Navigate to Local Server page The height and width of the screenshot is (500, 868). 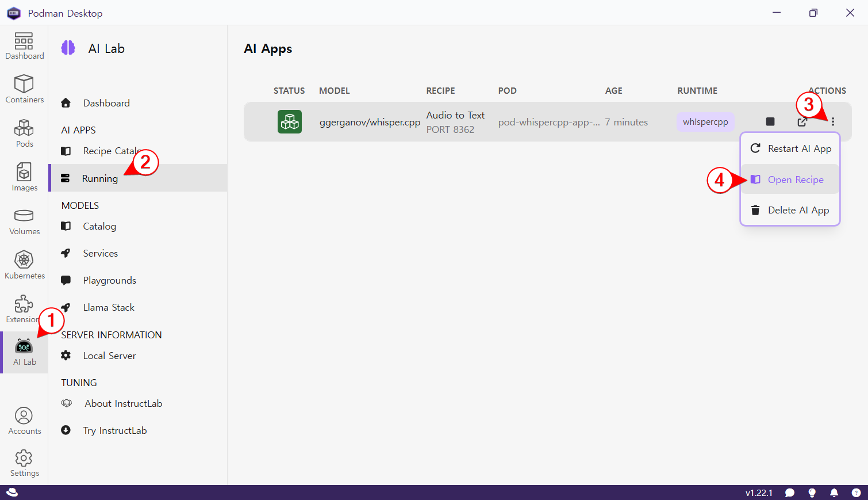click(x=109, y=356)
